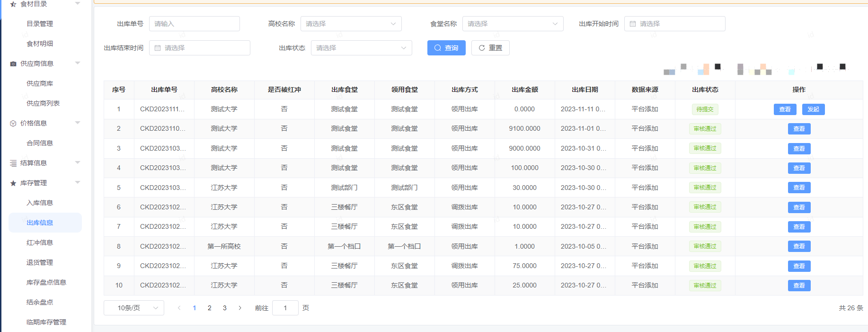868x332 pixels.
Task: Click the star icon beside 食材目录
Action: tap(13, 4)
